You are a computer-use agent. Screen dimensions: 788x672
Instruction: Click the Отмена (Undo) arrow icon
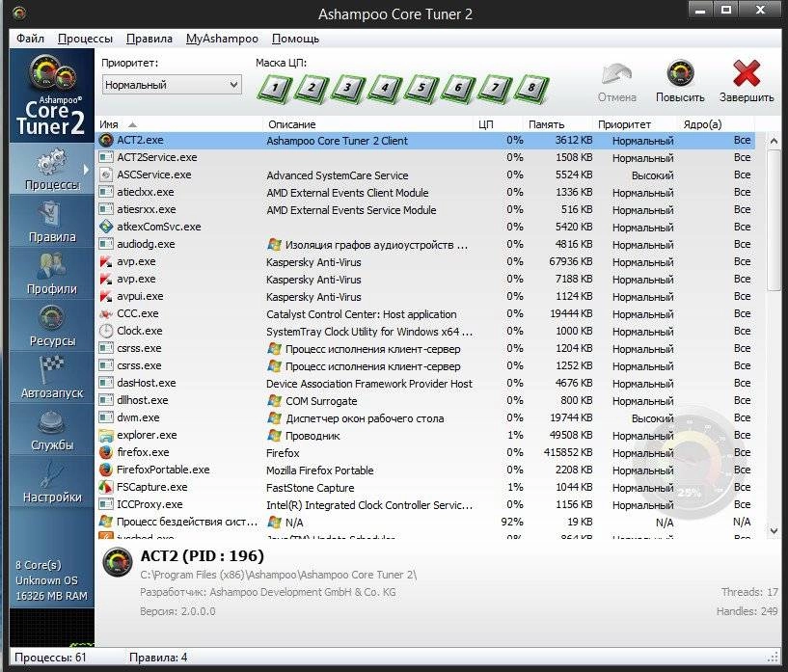pyautogui.click(x=616, y=74)
